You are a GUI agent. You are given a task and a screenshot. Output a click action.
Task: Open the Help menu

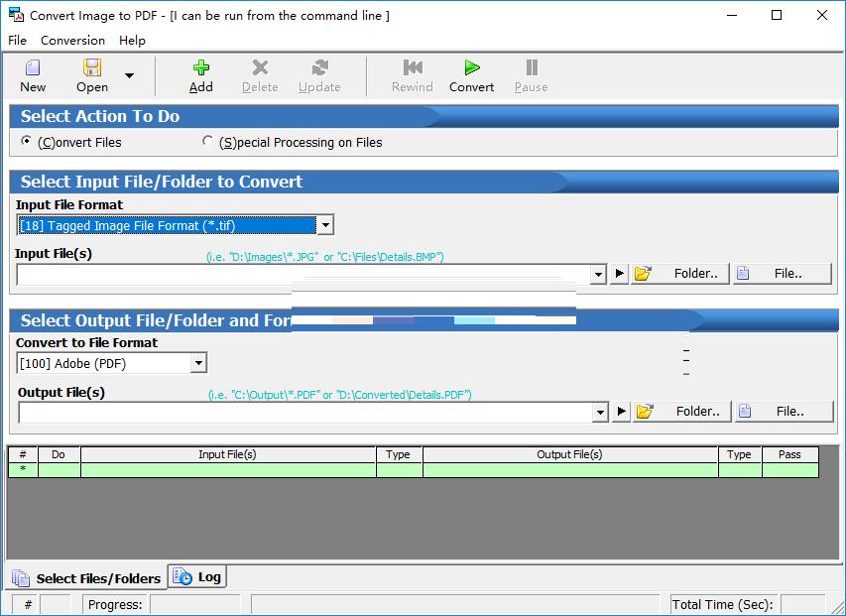point(132,41)
